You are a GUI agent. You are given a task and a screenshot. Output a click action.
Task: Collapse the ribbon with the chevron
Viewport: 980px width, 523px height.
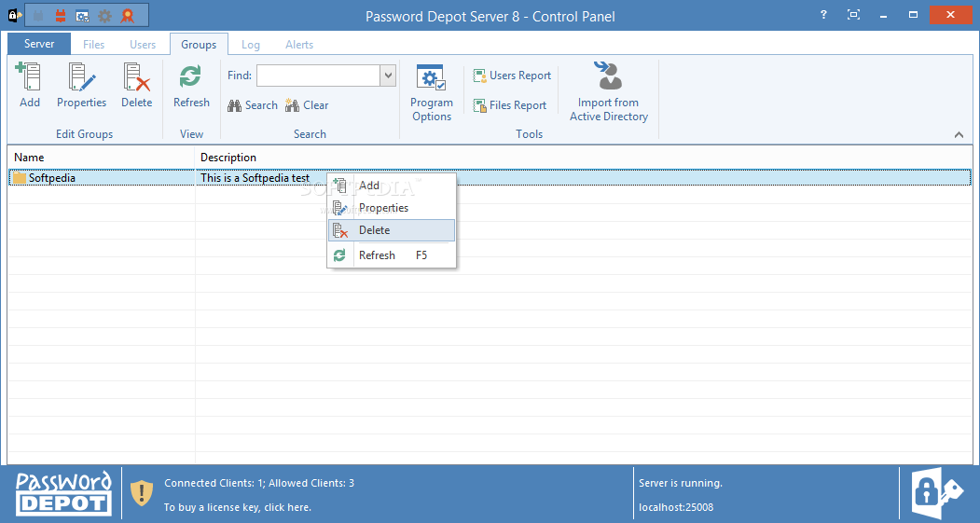coord(959,134)
